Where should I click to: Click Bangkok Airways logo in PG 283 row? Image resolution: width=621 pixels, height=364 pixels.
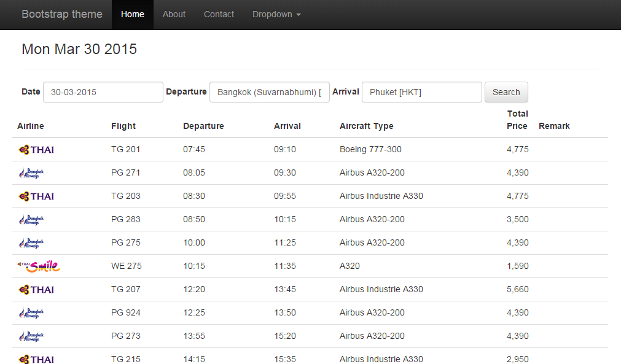(x=31, y=220)
